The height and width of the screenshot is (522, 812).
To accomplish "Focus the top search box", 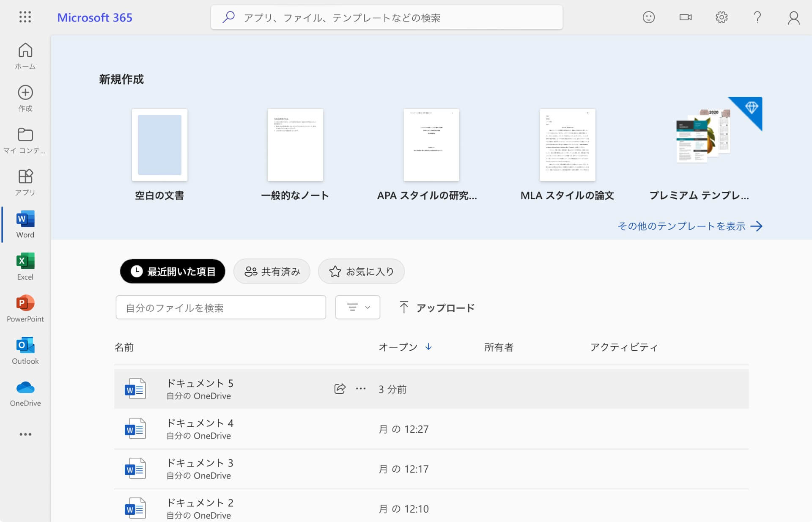I will (387, 17).
